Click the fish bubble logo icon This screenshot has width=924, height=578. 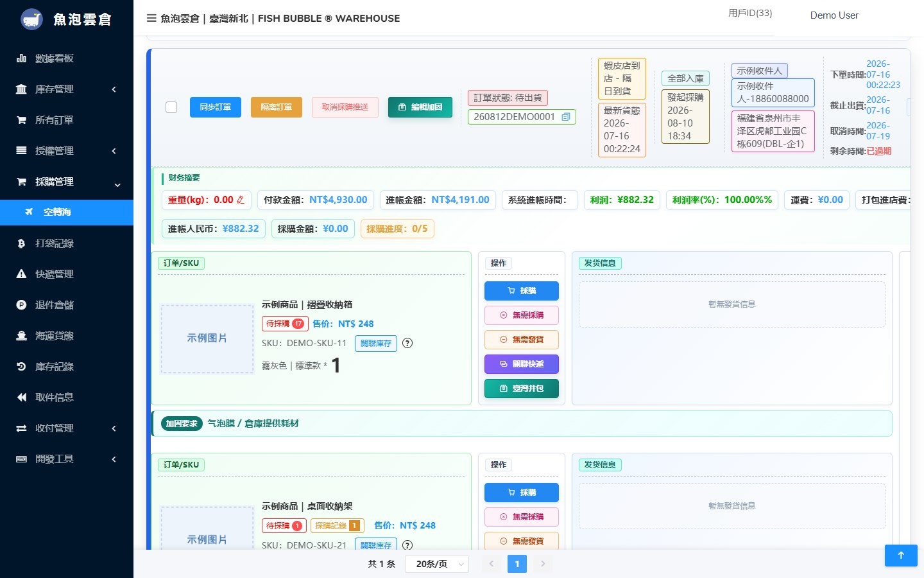(31, 19)
